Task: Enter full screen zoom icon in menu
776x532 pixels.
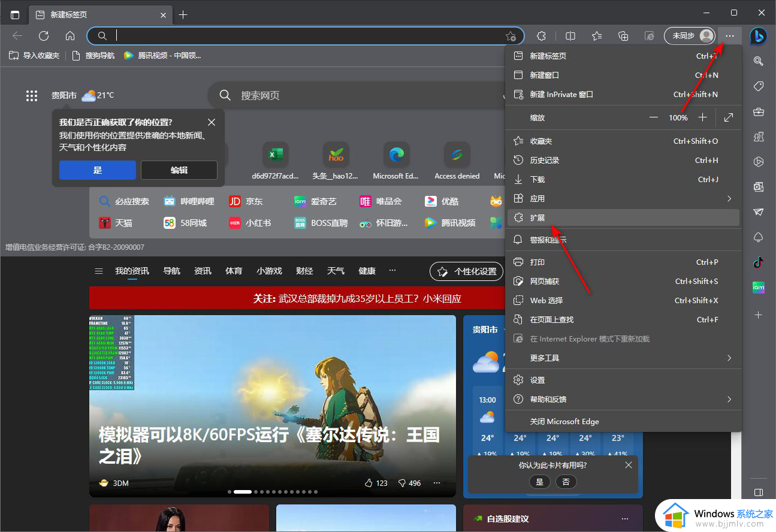Action: [x=729, y=117]
